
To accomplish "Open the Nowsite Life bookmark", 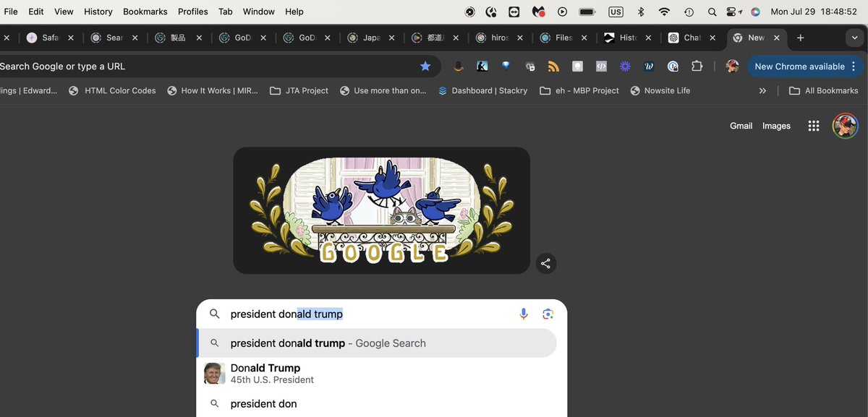I will (660, 90).
